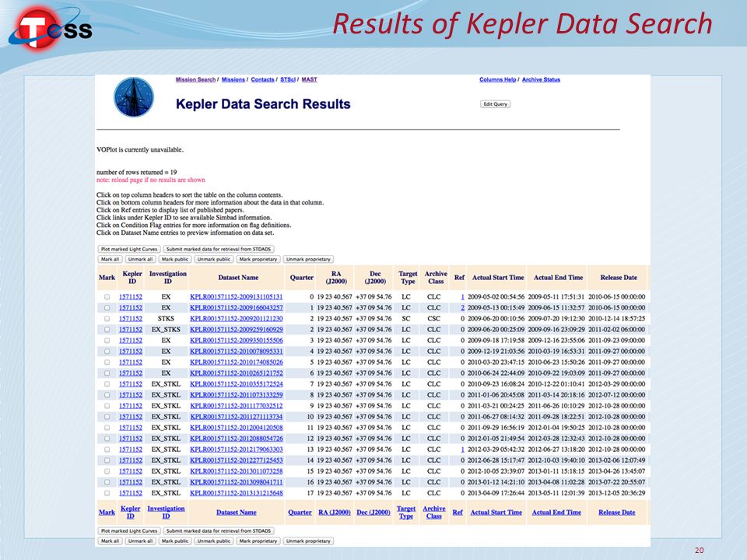
Task: Open Kepler ID 1571152 in quarter 17 row
Action: pyautogui.click(x=131, y=493)
